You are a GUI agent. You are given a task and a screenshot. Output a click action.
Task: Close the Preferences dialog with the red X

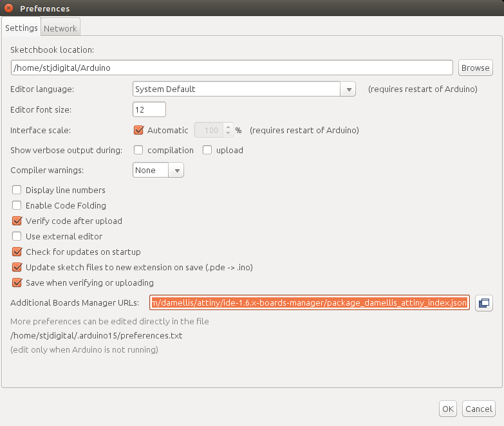(x=8, y=8)
